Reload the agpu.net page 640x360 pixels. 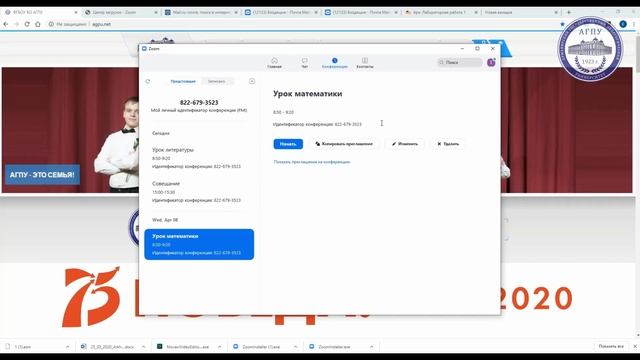tap(27, 24)
